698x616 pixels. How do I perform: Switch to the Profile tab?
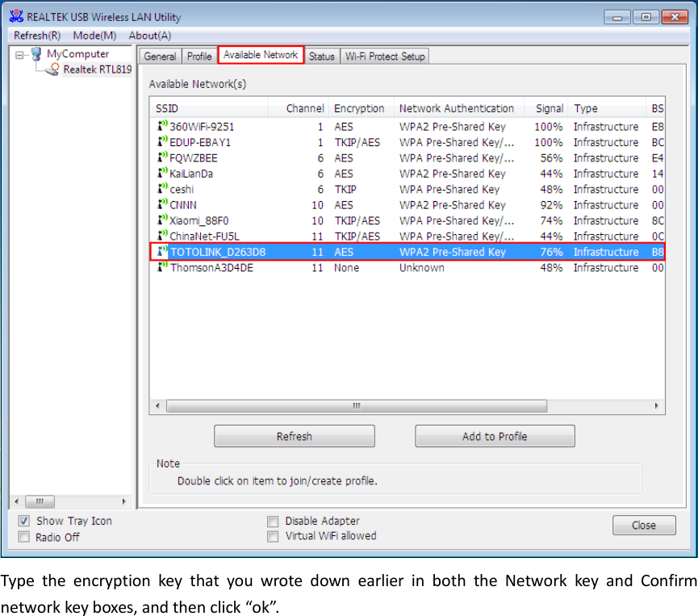199,57
